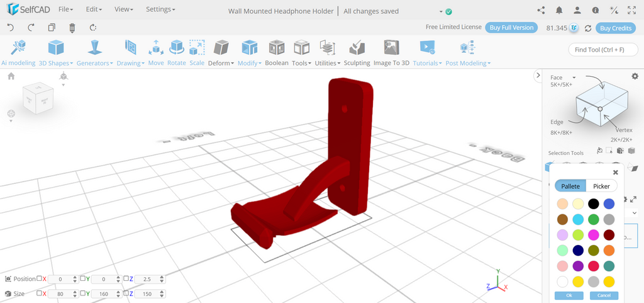This screenshot has width=644, height=303.
Task: Click the redo arrow icon
Action: (31, 28)
